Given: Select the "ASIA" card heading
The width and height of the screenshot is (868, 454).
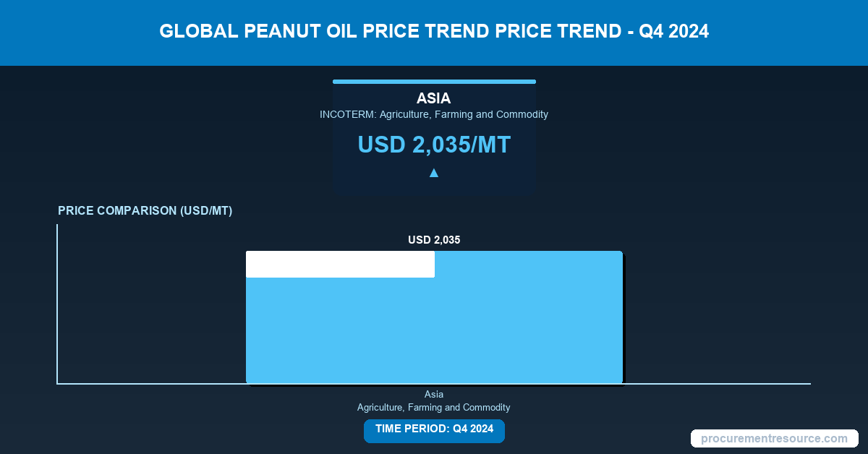Looking at the screenshot, I should [x=434, y=98].
